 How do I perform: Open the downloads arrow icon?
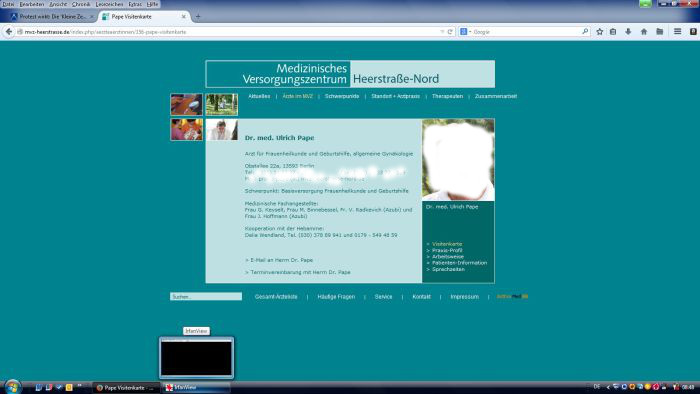(628, 32)
